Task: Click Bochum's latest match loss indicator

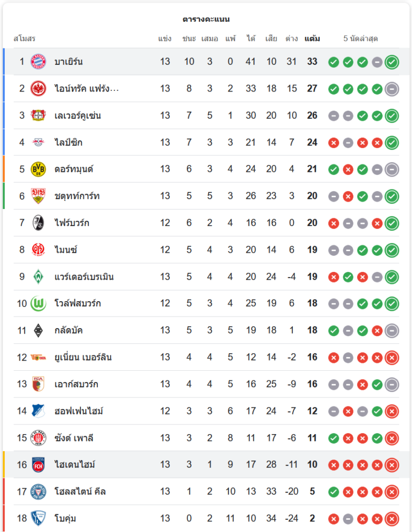Action: click(x=392, y=518)
